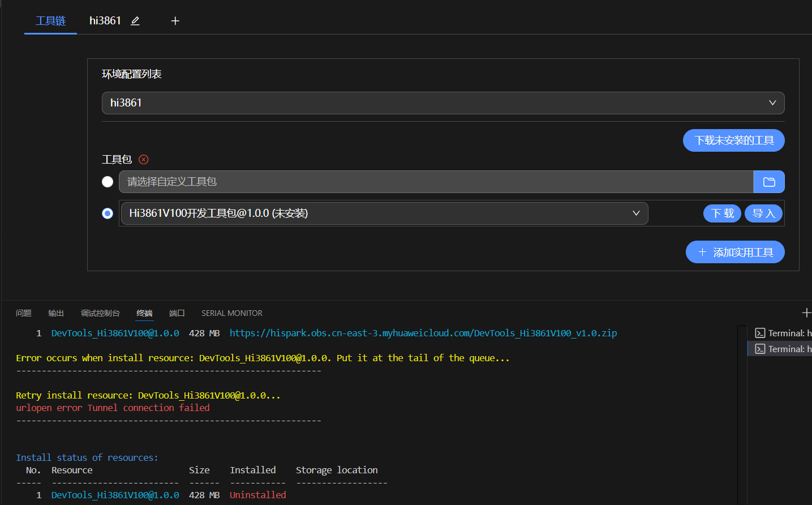Click the red Uninstalled status text
Image resolution: width=812 pixels, height=505 pixels.
pyautogui.click(x=258, y=495)
